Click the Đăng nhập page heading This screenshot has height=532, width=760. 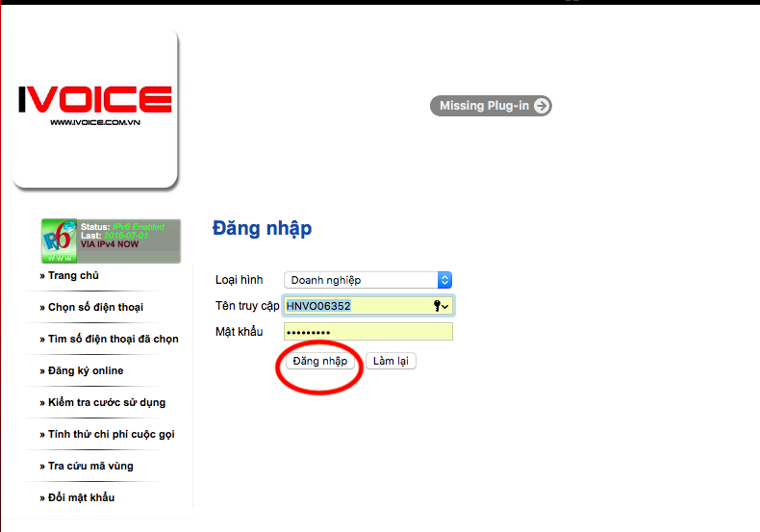click(263, 228)
